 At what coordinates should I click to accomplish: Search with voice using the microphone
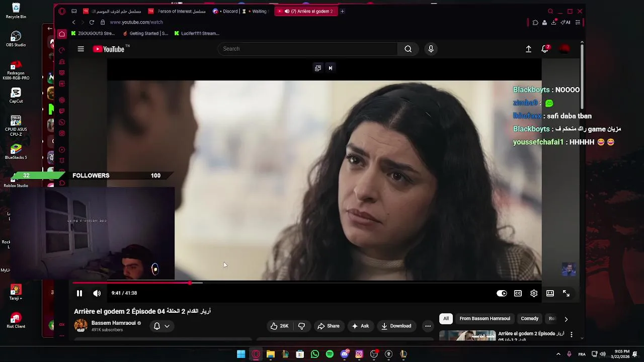point(431,49)
